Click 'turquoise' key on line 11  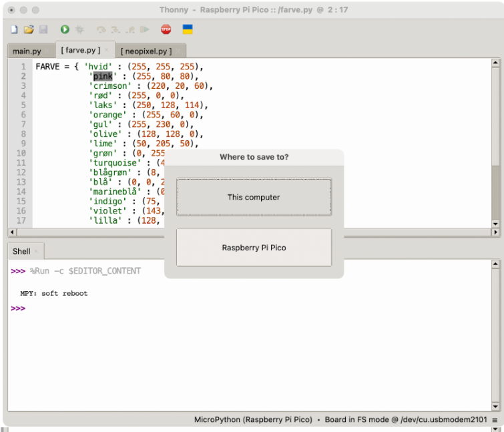click(115, 163)
